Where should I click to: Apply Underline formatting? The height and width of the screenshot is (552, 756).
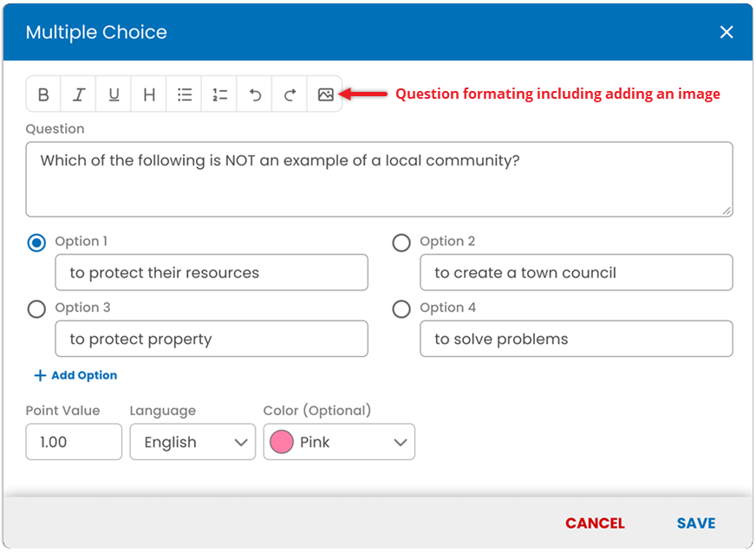pyautogui.click(x=114, y=94)
